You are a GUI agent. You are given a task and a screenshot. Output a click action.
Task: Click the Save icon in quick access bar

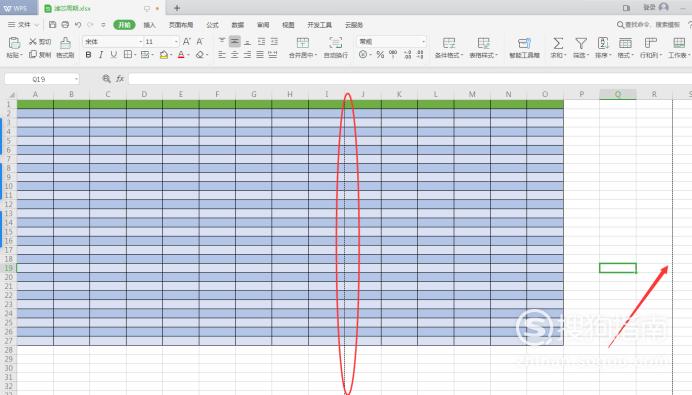pos(53,25)
